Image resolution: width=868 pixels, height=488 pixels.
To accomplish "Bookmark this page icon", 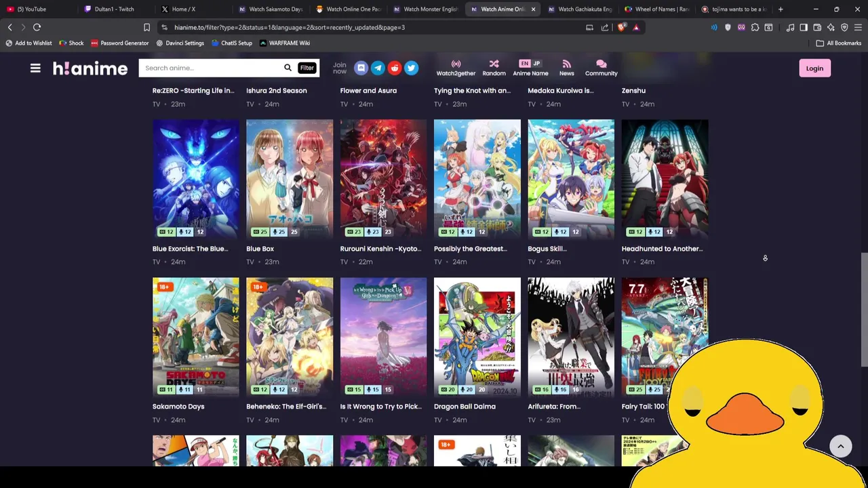I will click(146, 27).
